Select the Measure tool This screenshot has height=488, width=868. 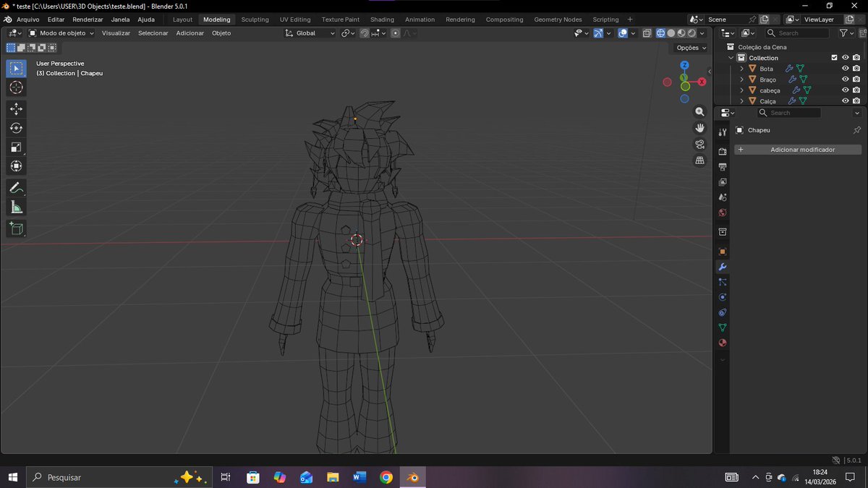tap(16, 207)
